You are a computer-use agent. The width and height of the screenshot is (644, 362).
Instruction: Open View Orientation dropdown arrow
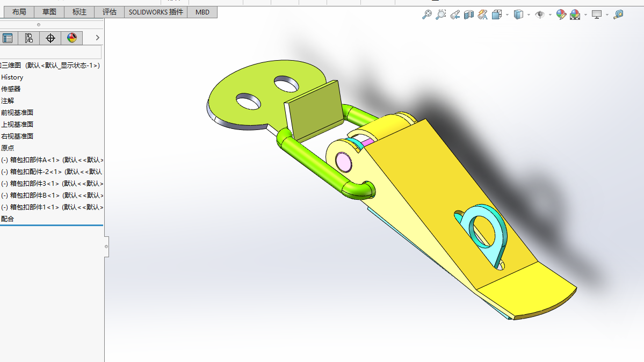[507, 15]
